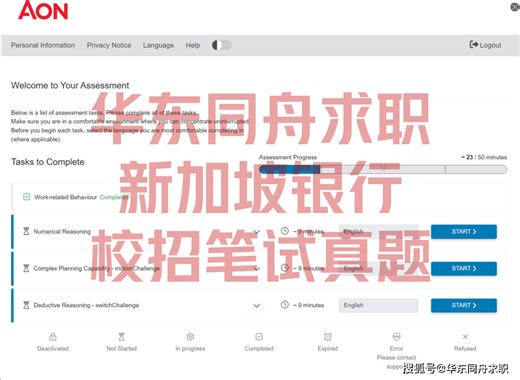Click the Tasks to Complete heading
520x380 pixels.
tap(48, 162)
